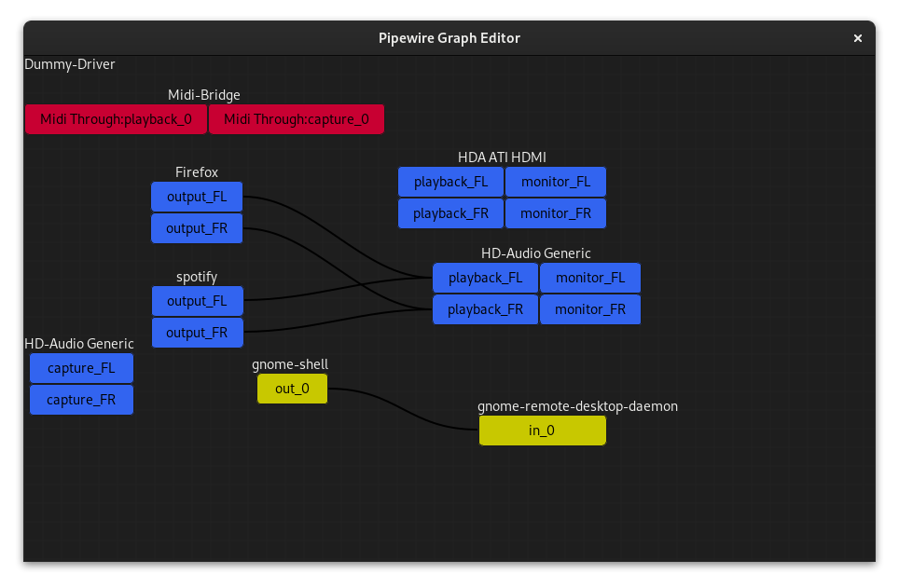Select the Midi Through:capture_0 port
The height and width of the screenshot is (588, 899).
pos(296,119)
